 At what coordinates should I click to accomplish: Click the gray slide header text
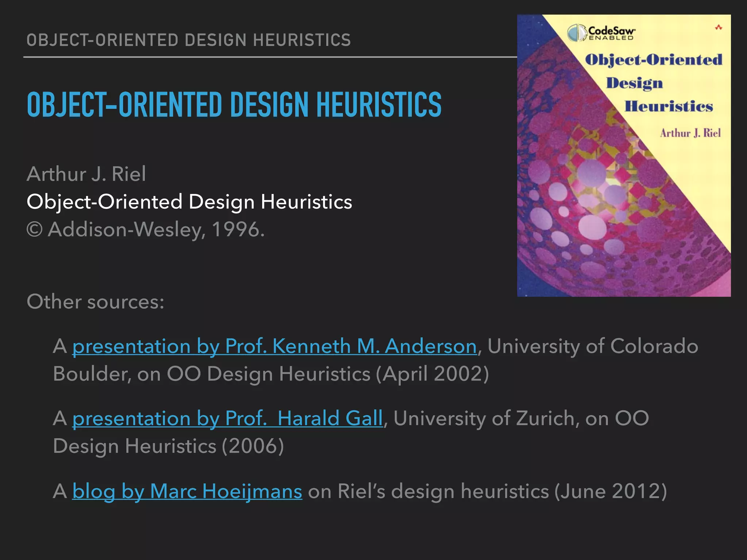click(189, 40)
